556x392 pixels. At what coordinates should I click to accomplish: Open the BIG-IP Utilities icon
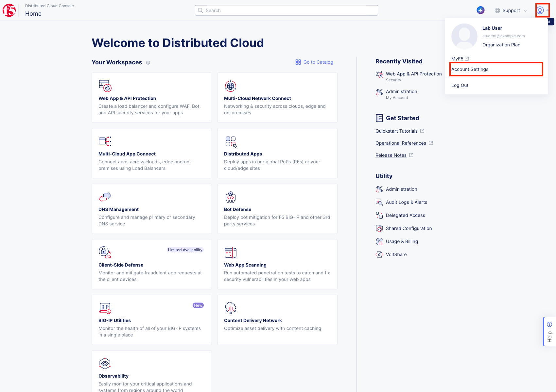pyautogui.click(x=105, y=308)
